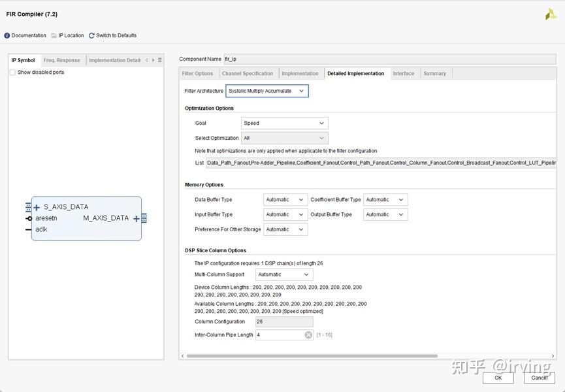Screen dimensions: 565x392
Task: Switch to the Freq. Response tab
Action: tap(61, 60)
